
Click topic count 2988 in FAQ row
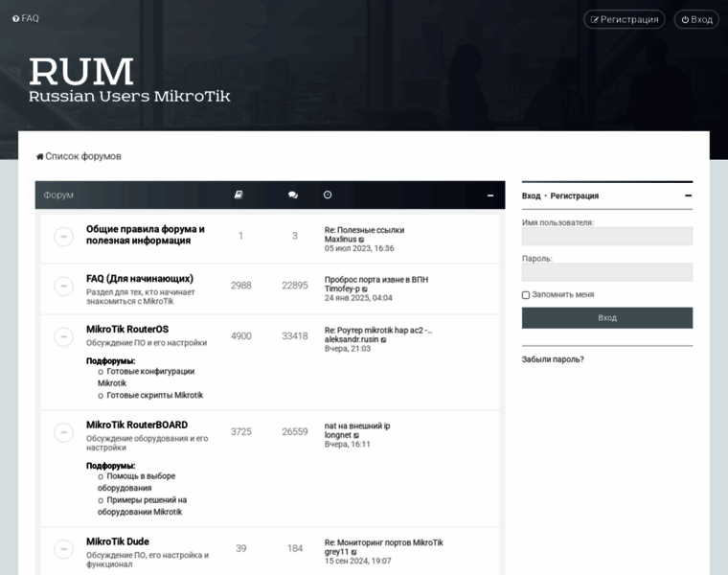click(241, 286)
